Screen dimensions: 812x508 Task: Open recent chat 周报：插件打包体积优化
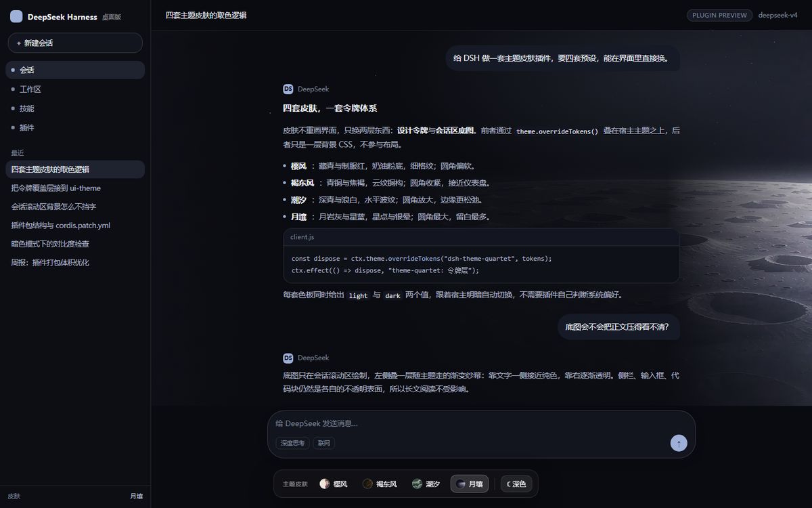(75, 262)
